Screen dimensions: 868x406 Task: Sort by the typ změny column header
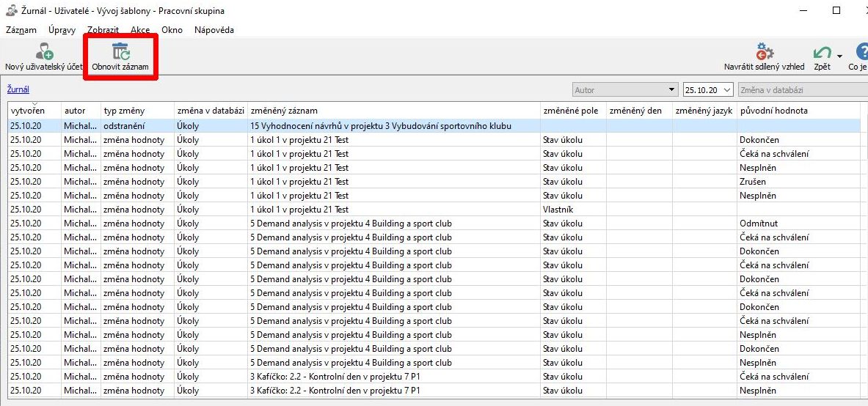point(124,111)
